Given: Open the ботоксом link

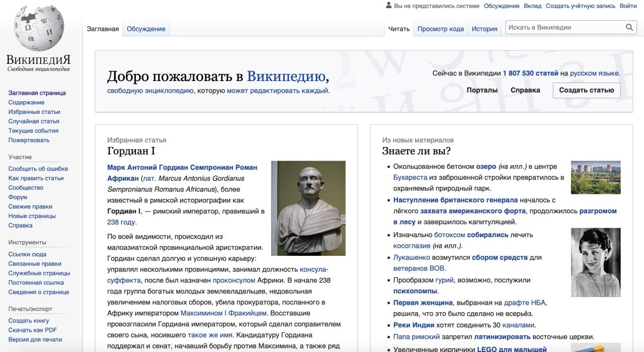Looking at the screenshot, I should 449,235.
